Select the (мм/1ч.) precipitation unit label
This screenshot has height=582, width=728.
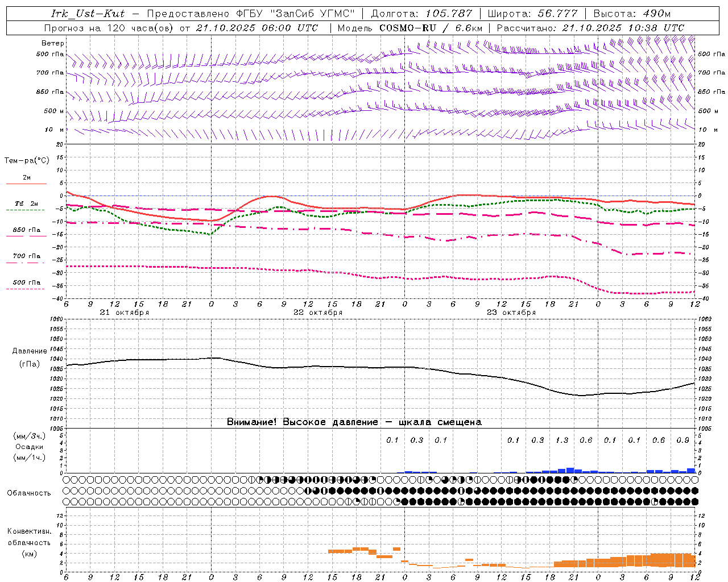click(x=30, y=458)
